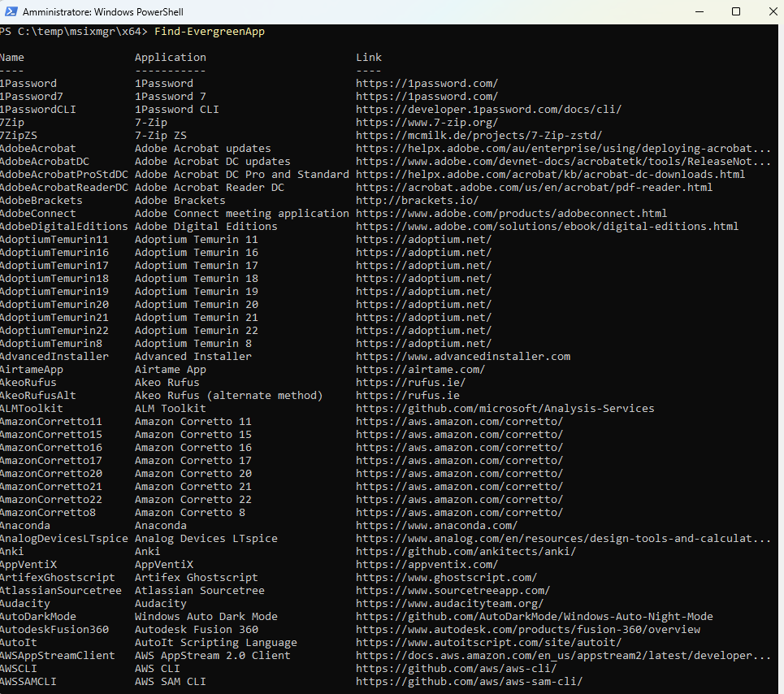Click the window title 'Amministratore: Windows PowerShell'
784x694 pixels.
coord(103,12)
